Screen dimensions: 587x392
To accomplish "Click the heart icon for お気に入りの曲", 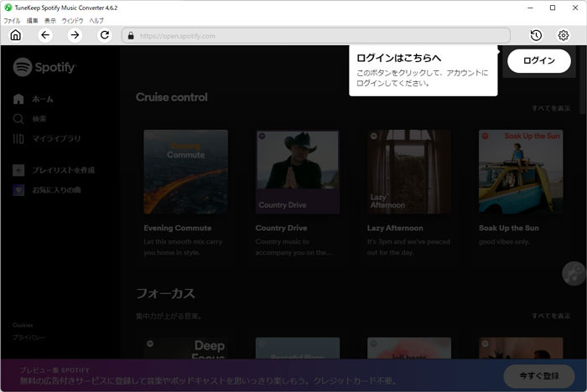I will coord(18,190).
